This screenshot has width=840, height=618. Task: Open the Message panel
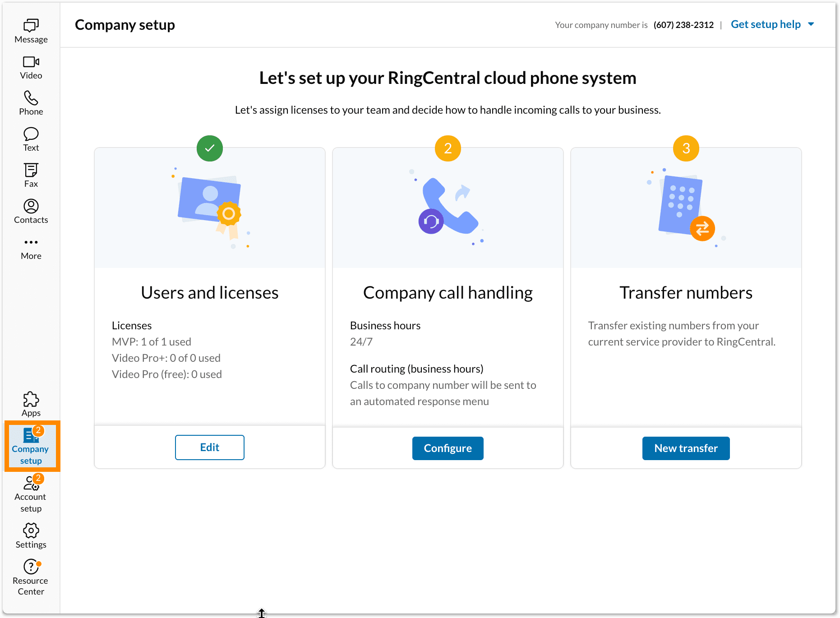pos(31,29)
